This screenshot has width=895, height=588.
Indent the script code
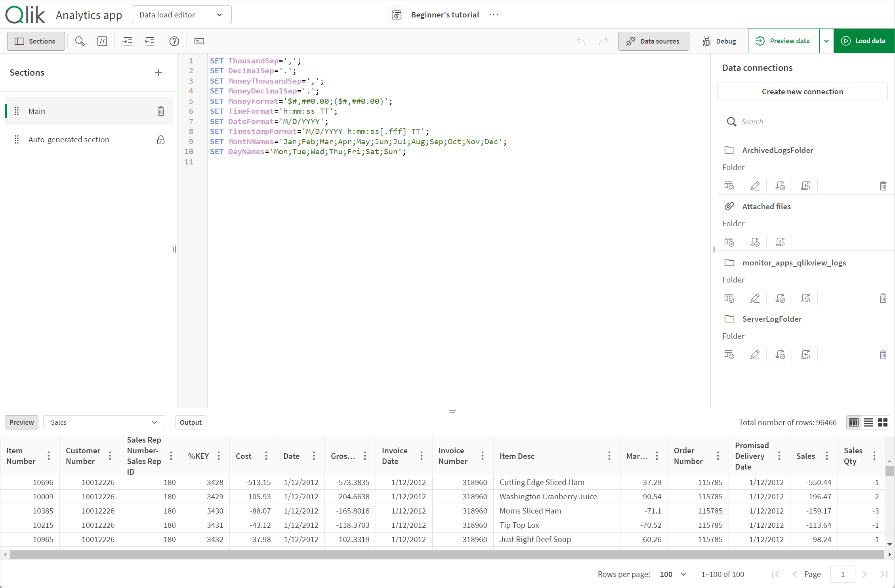click(x=127, y=41)
